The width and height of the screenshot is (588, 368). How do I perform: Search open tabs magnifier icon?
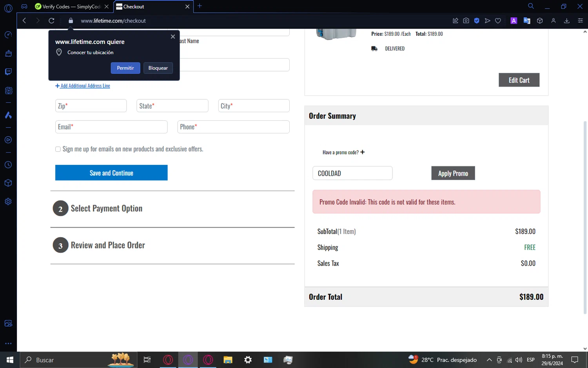pos(531,6)
